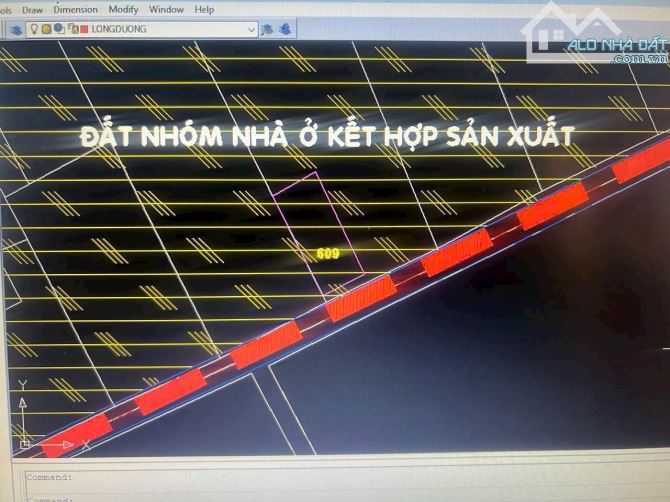Viewport: 670px width, 502px height.
Task: Open the Window menu
Action: pyautogui.click(x=166, y=9)
